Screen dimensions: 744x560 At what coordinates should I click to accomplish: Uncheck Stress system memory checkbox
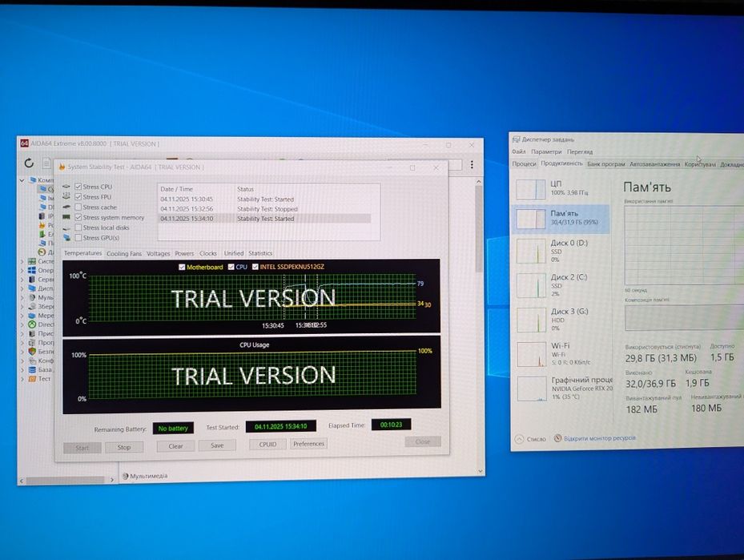click(78, 217)
